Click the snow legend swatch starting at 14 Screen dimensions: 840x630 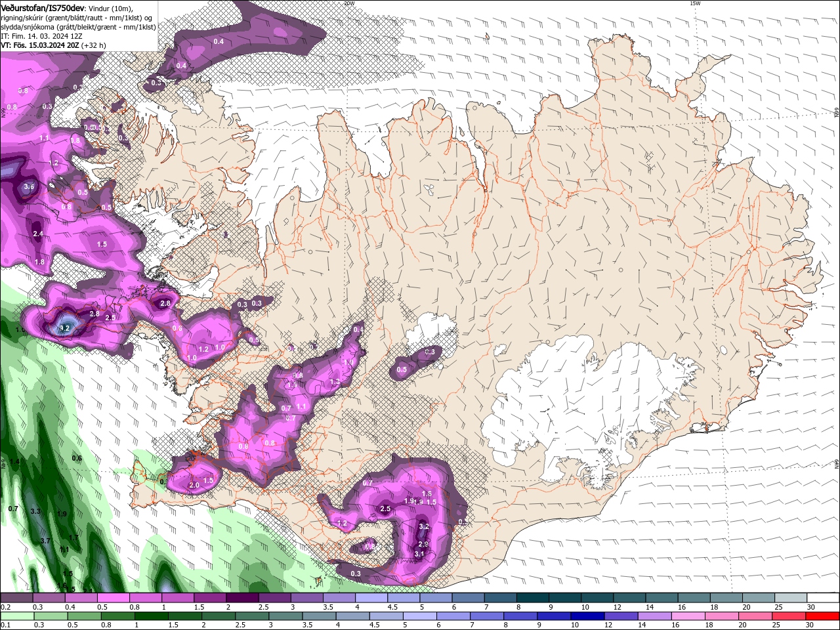pyautogui.click(x=661, y=598)
